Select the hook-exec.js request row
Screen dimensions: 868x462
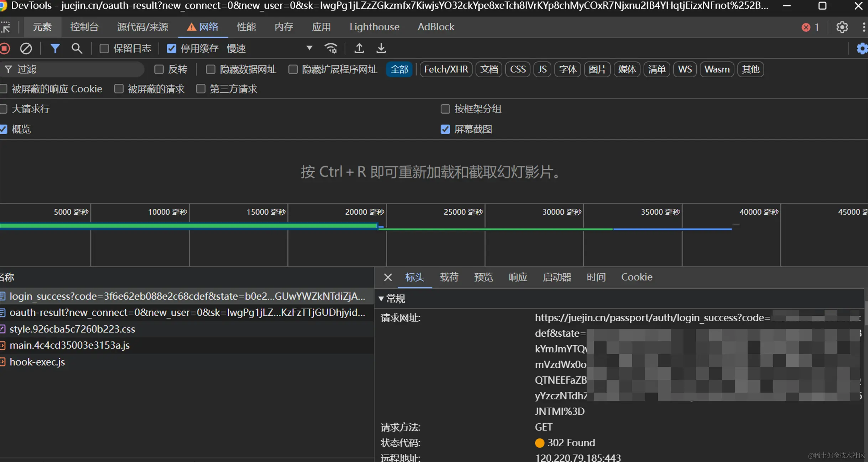pyautogui.click(x=37, y=362)
